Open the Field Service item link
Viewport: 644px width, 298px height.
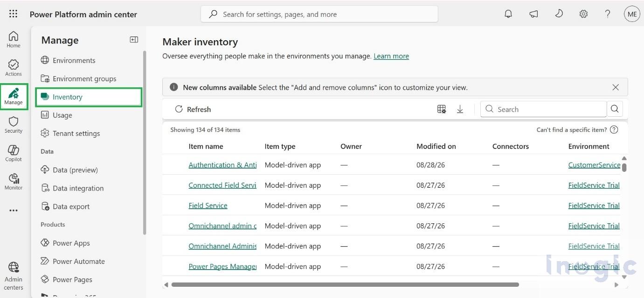(x=208, y=206)
